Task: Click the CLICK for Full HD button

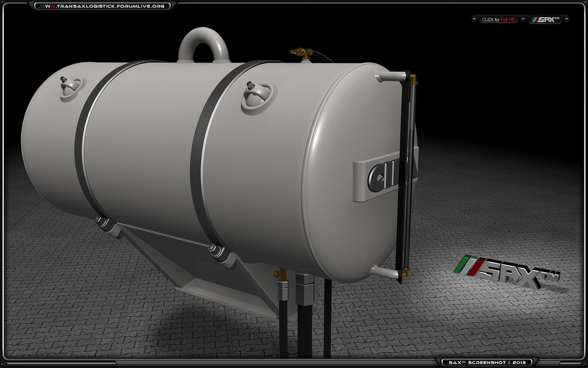Action: click(498, 20)
